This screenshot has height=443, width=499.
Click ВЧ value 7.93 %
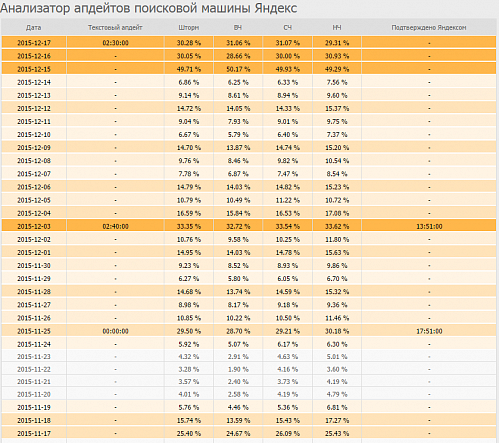click(x=238, y=121)
